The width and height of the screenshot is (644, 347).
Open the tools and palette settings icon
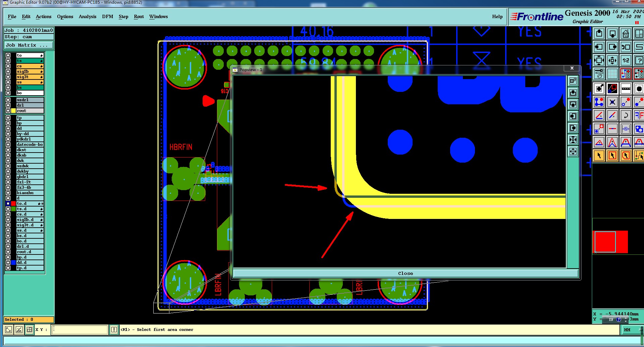click(x=599, y=73)
